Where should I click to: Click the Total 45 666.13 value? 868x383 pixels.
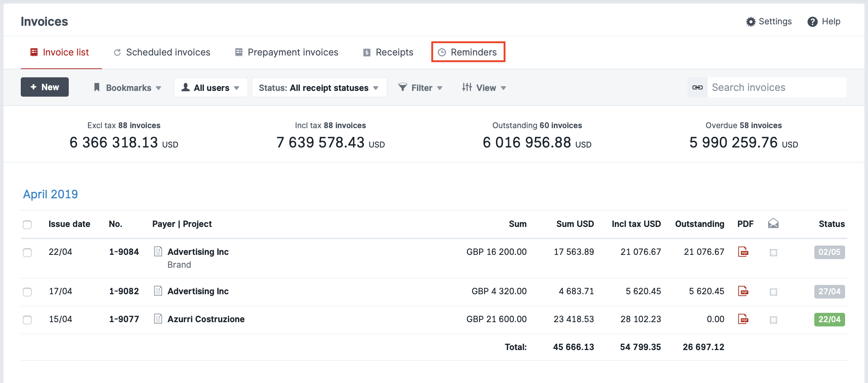coord(573,347)
